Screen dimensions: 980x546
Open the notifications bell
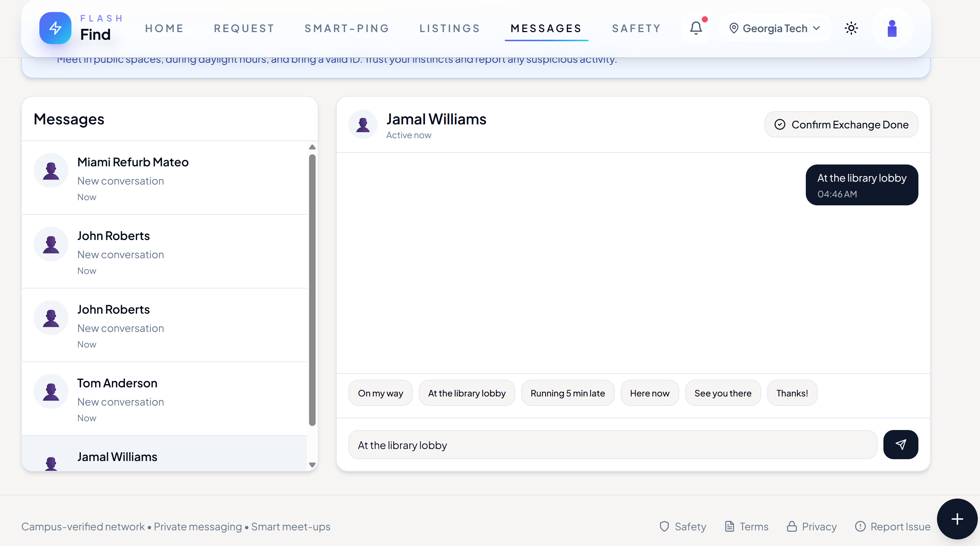pyautogui.click(x=696, y=28)
